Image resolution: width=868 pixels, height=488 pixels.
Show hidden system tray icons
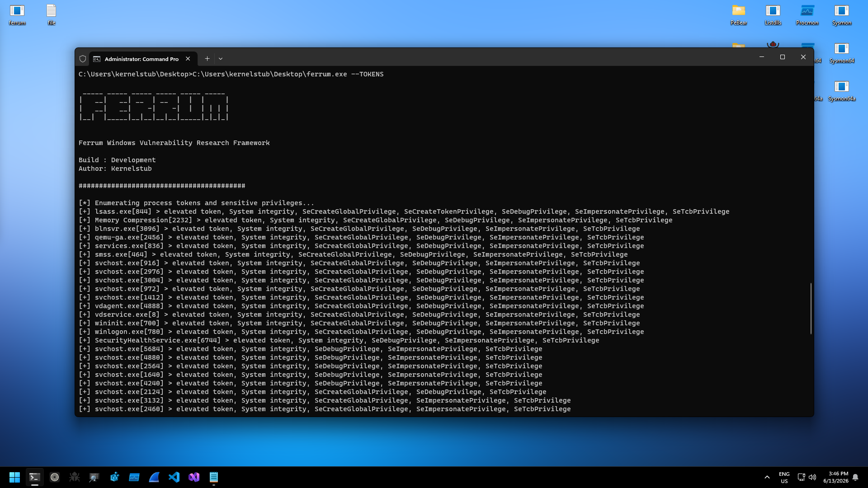pyautogui.click(x=767, y=477)
